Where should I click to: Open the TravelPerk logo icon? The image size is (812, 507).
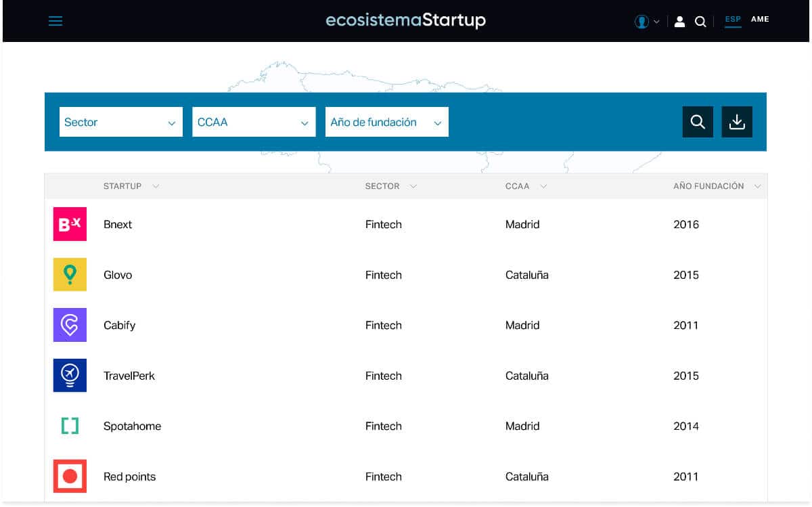click(x=70, y=376)
